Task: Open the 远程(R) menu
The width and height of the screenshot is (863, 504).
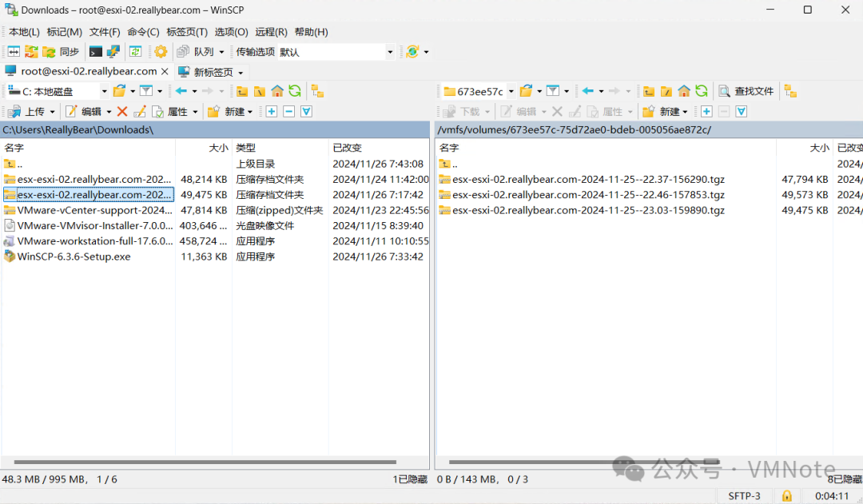Action: coord(272,32)
